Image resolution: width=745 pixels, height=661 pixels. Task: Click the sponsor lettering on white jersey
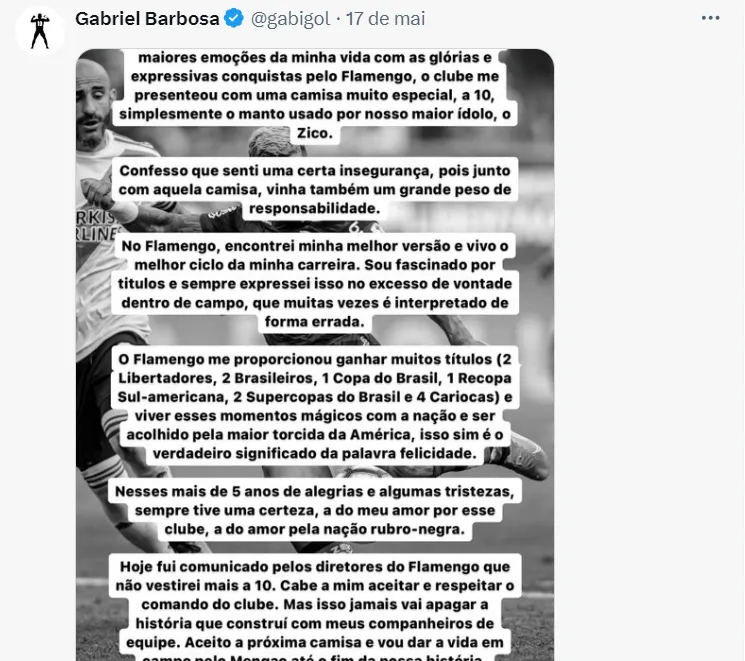pos(95,225)
